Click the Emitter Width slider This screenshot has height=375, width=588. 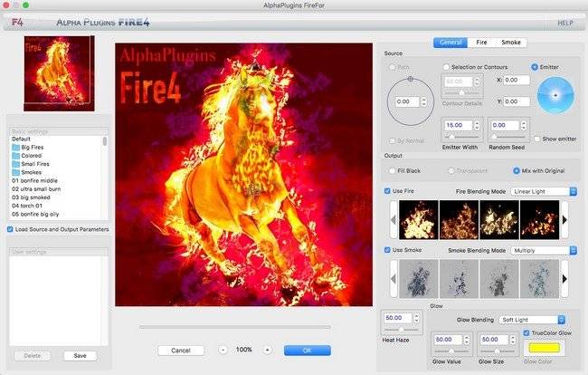coord(461,137)
